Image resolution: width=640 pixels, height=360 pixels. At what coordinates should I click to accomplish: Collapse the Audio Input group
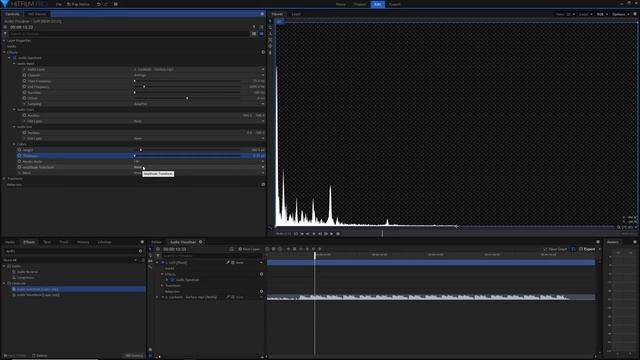[14, 64]
